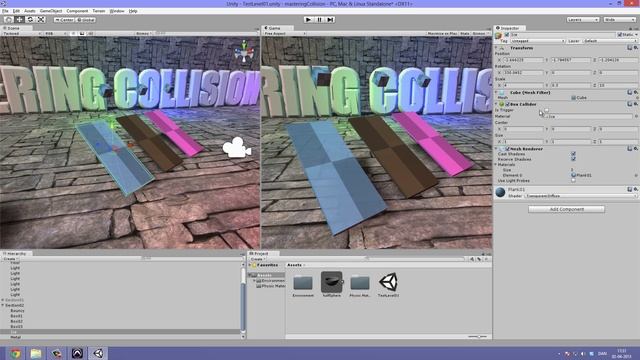Select the Rotate tool in toolbar
This screenshot has height=360, width=640.
point(30,20)
